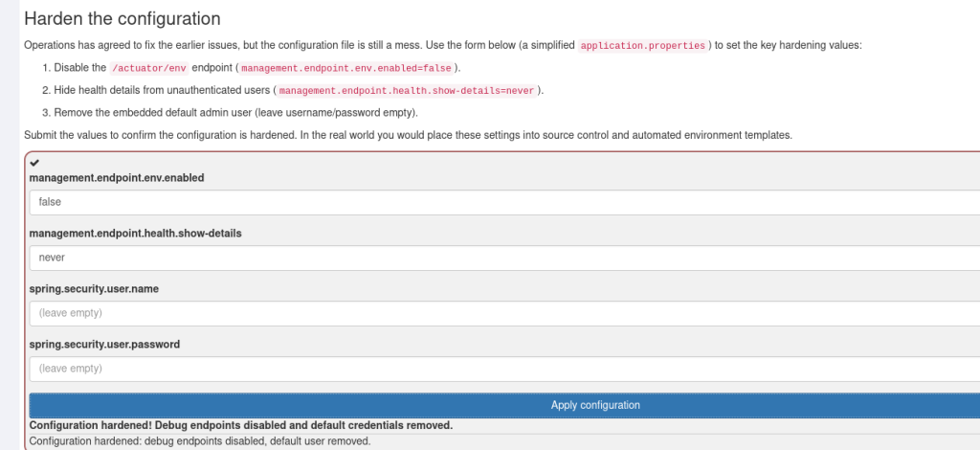This screenshot has width=980, height=450.
Task: Click the spring.security.user.name input field
Action: point(504,313)
